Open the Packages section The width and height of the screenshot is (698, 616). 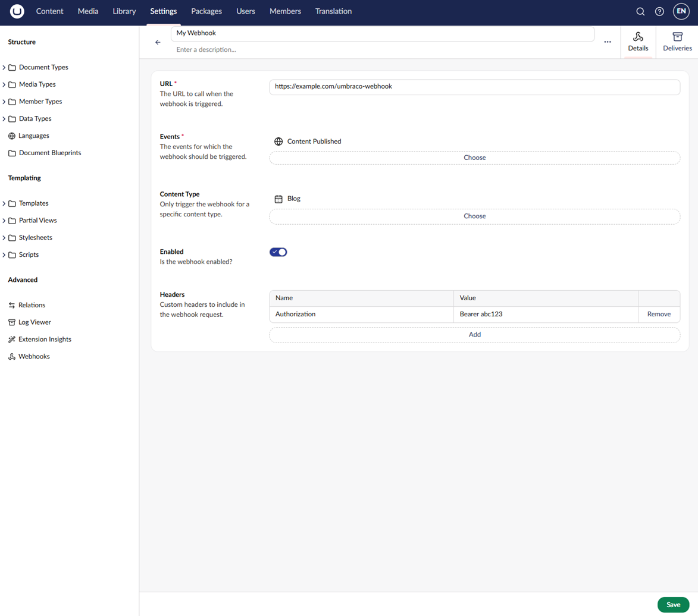click(206, 11)
